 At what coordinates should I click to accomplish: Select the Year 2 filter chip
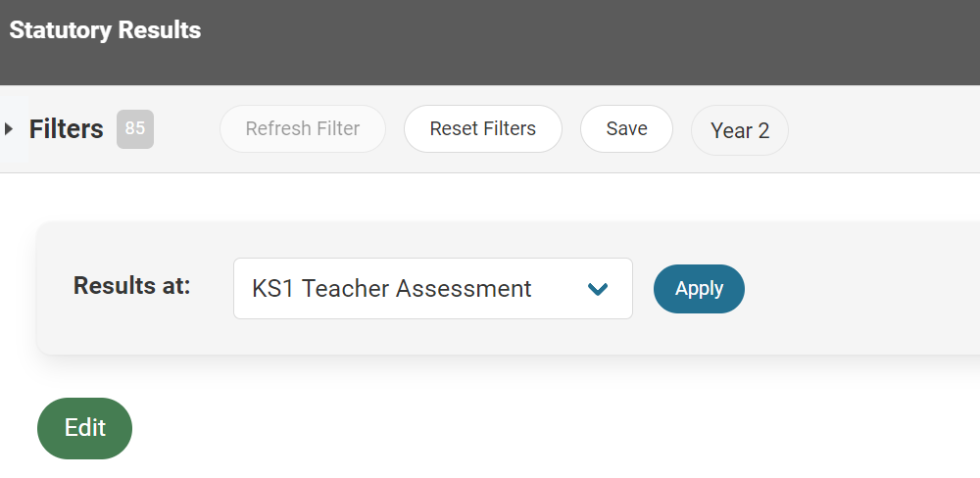tap(739, 130)
